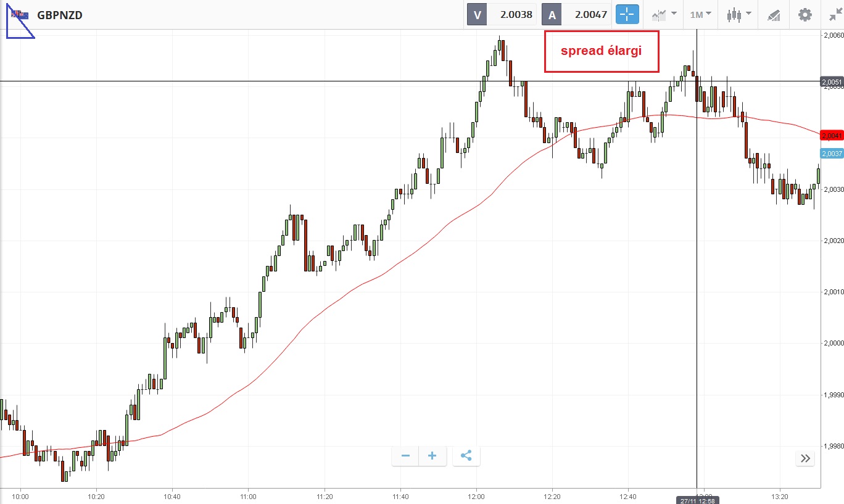The image size is (844, 504).
Task: Click the 11:20 time axis label
Action: point(325,496)
